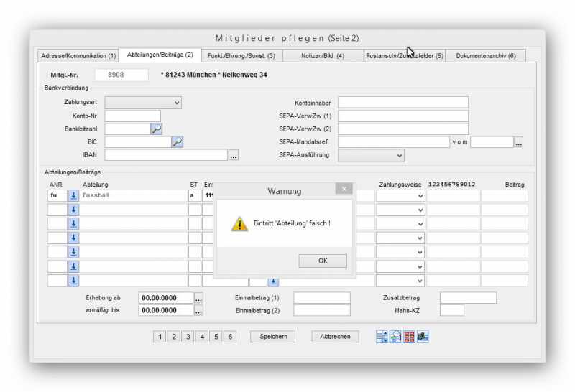Click the yellow warning triangle icon
The height and width of the screenshot is (392, 575).
[x=239, y=224]
